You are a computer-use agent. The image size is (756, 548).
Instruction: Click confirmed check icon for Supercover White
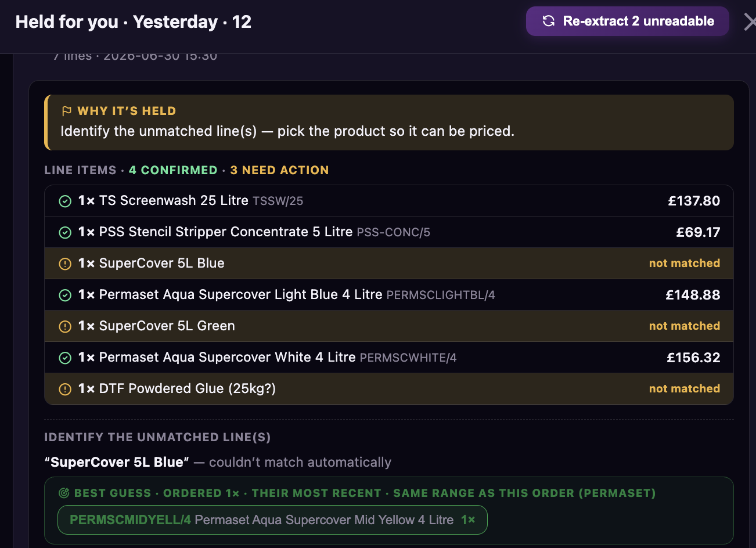(65, 358)
